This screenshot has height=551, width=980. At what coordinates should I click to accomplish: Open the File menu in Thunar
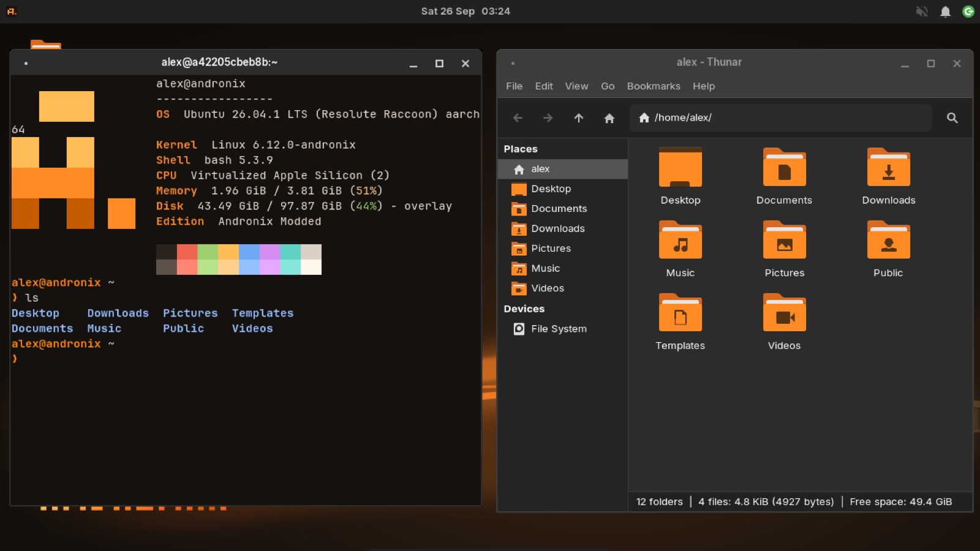514,86
